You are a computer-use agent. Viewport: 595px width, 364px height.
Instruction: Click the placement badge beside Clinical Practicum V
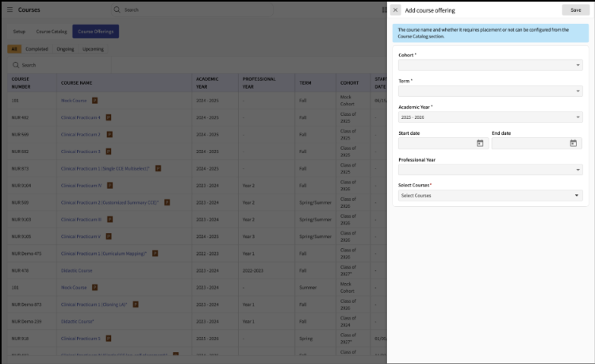click(x=109, y=236)
